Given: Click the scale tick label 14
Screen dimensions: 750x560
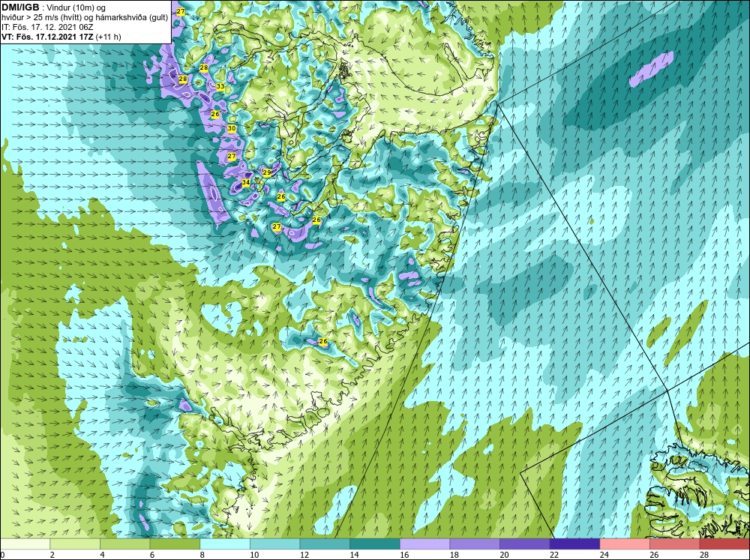Looking at the screenshot, I should (354, 555).
